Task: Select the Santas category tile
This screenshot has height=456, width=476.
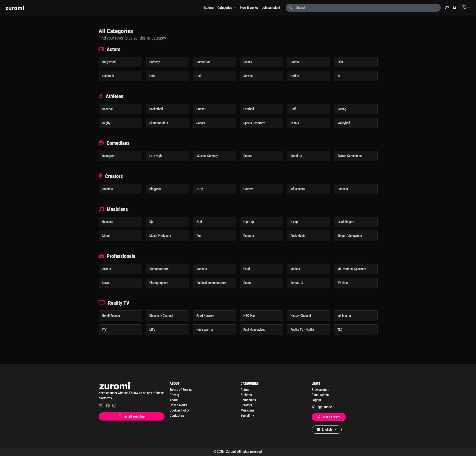Action: 308,283
